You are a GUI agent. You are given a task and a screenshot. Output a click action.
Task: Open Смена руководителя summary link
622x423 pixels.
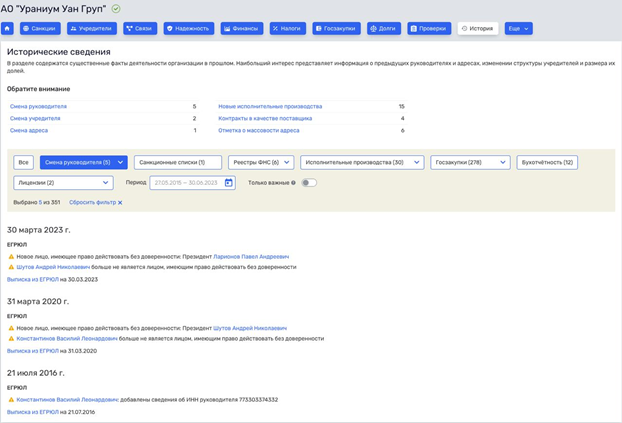coord(38,106)
